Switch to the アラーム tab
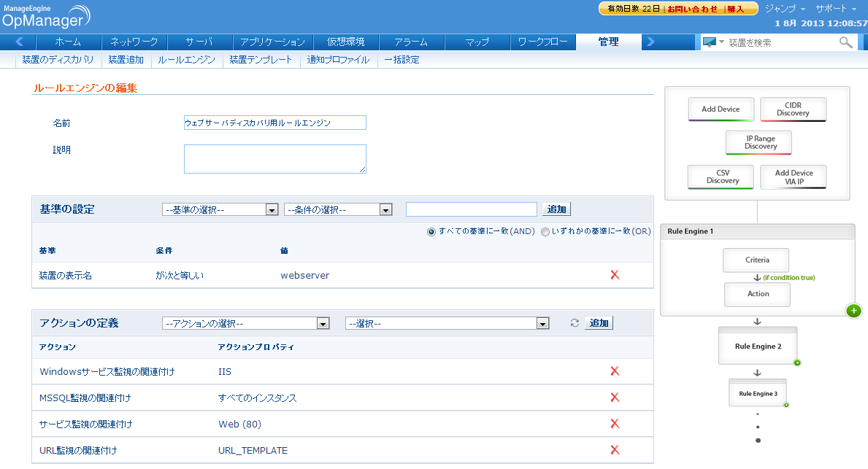Screen dimensions: 868x469 (x=412, y=42)
